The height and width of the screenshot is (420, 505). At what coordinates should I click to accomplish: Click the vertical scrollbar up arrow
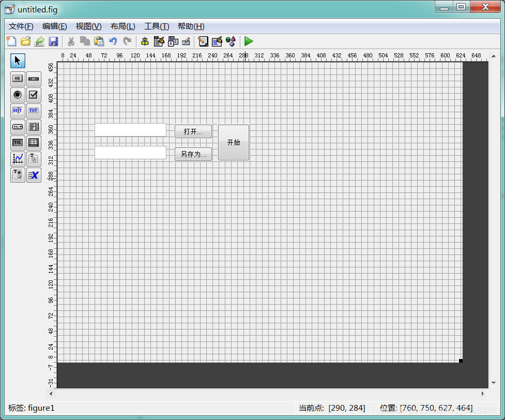pyautogui.click(x=494, y=56)
